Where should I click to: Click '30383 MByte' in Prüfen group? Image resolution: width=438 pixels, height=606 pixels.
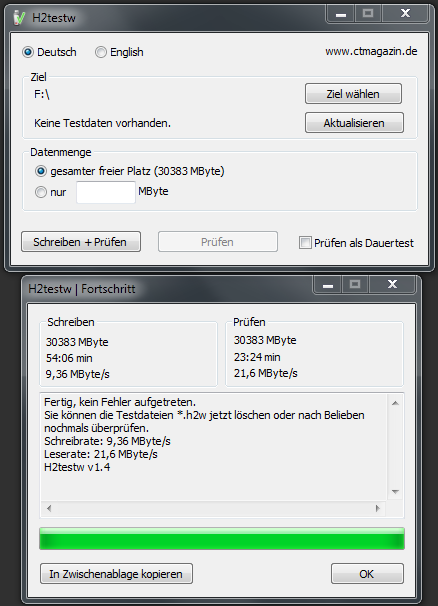pos(265,340)
